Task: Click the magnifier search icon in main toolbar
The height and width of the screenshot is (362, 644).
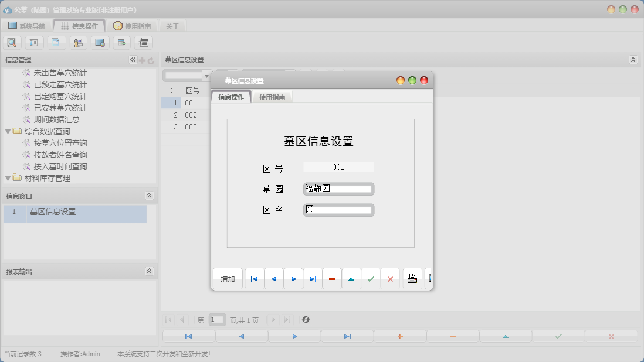Action: click(12, 43)
